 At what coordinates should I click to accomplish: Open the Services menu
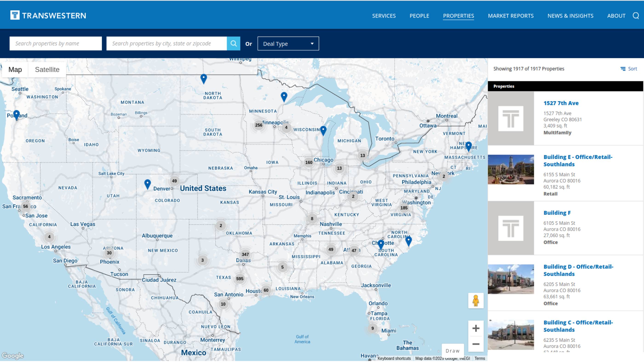coord(384,16)
